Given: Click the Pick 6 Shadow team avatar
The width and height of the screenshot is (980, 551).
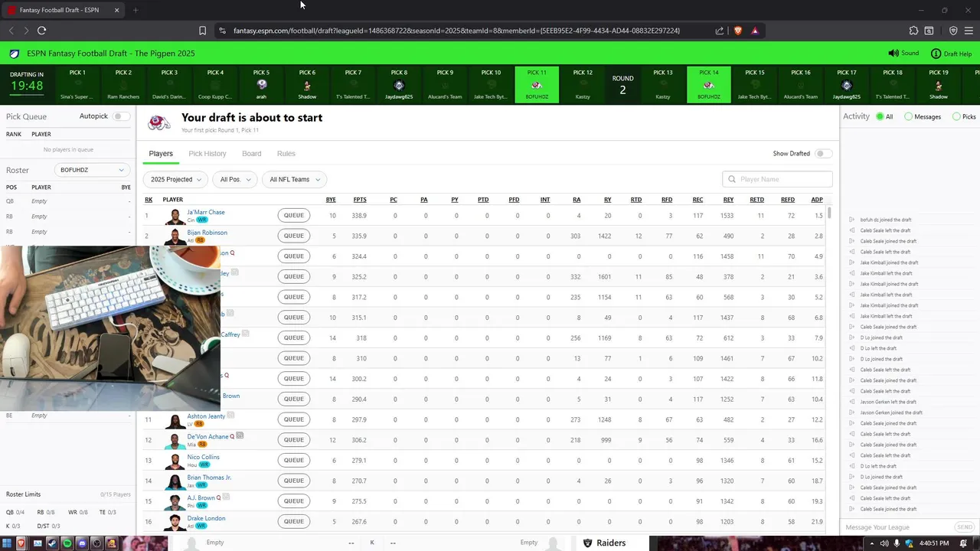Looking at the screenshot, I should tap(307, 85).
